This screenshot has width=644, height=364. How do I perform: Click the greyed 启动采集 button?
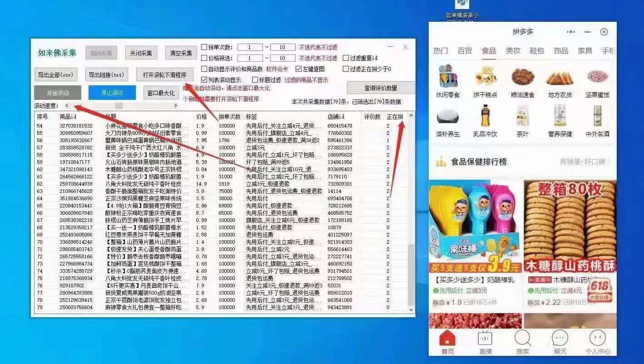pos(101,53)
